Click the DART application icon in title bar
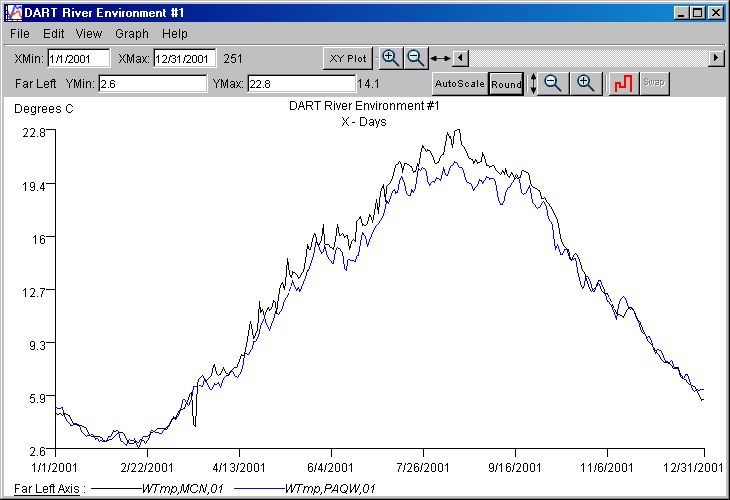 pyautogui.click(x=12, y=12)
